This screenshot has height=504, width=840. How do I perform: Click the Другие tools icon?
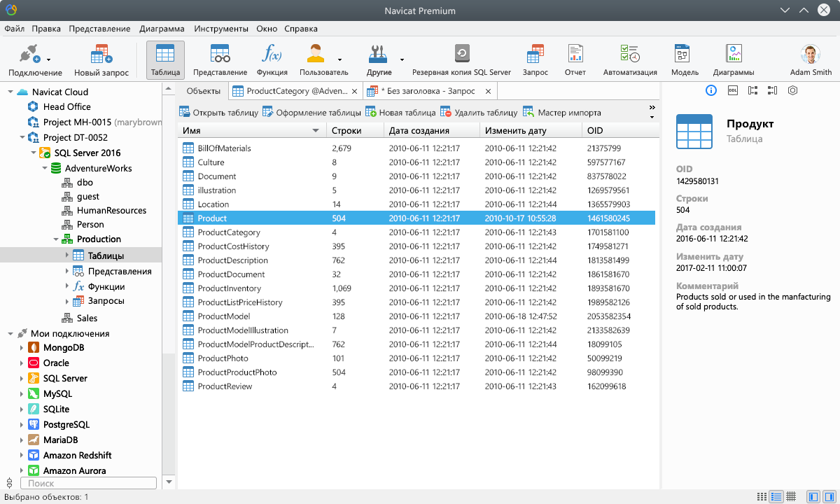(x=379, y=55)
